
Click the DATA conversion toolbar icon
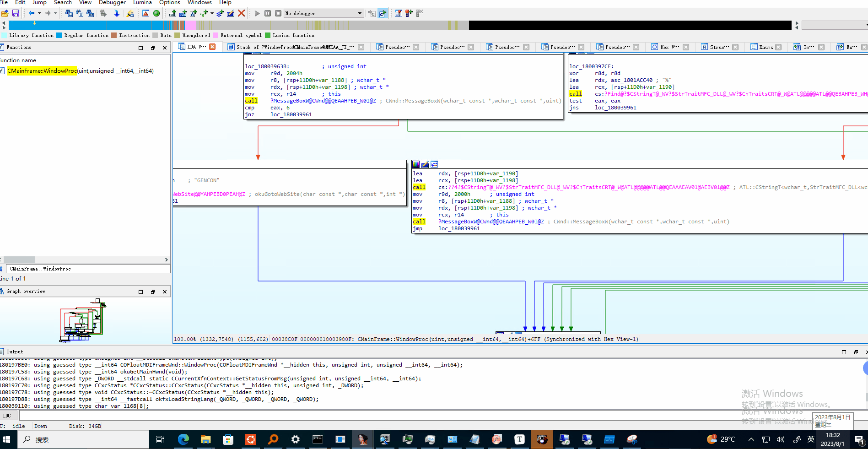coord(183,13)
